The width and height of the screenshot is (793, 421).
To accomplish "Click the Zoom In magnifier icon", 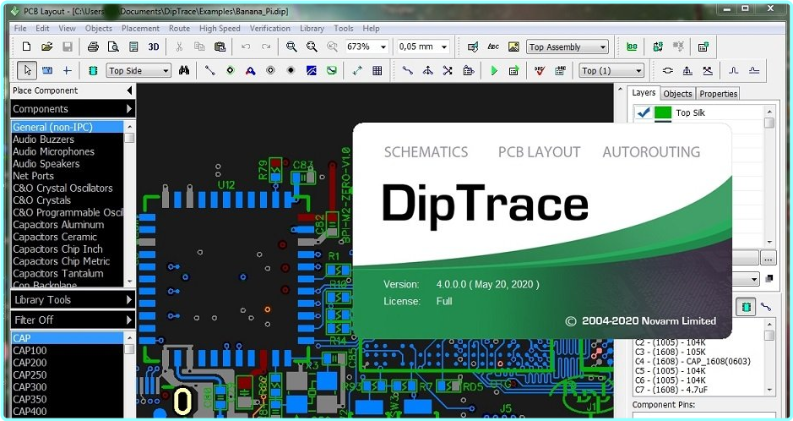I will point(291,47).
